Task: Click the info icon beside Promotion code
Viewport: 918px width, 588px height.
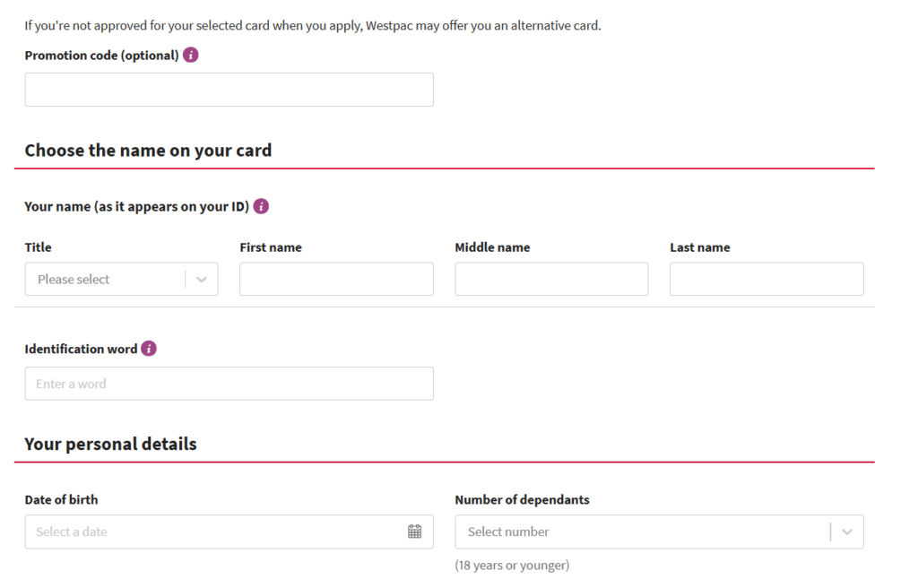Action: pos(191,55)
